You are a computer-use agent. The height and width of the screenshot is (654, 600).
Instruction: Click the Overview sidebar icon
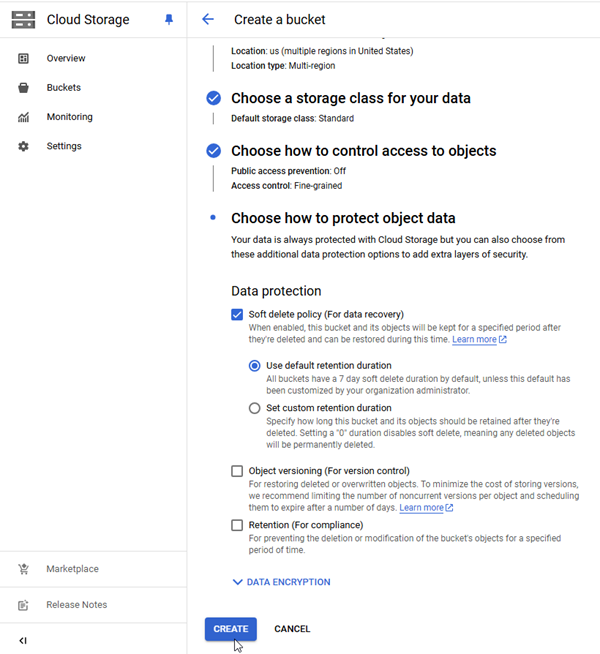coord(23,58)
